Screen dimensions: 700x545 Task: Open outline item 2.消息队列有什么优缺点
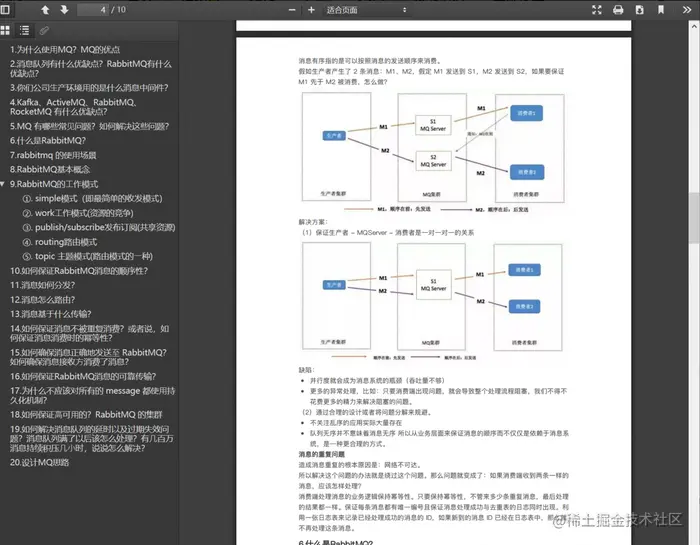(x=91, y=68)
